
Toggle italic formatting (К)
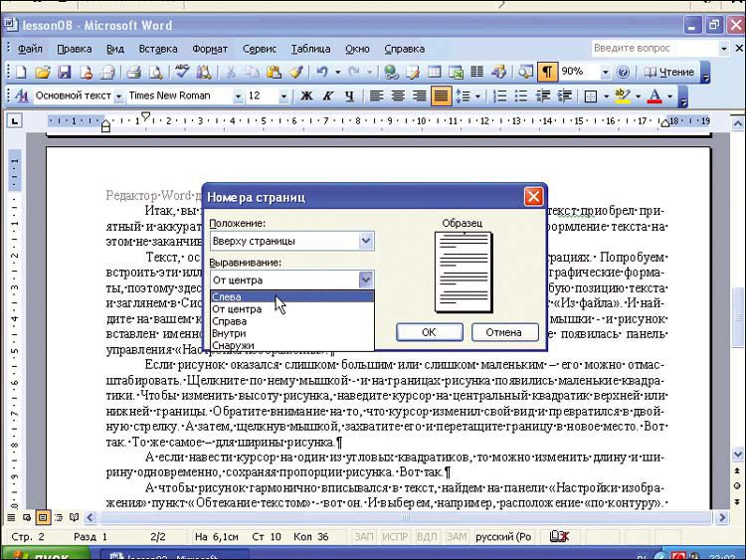(x=328, y=96)
